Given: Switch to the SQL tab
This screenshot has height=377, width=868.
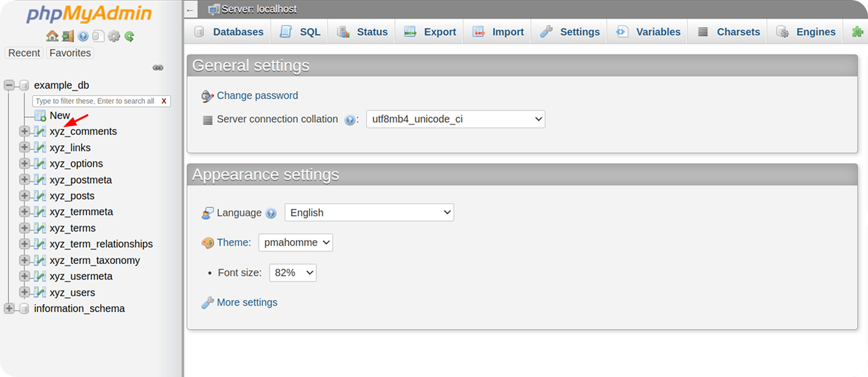Looking at the screenshot, I should (x=300, y=32).
